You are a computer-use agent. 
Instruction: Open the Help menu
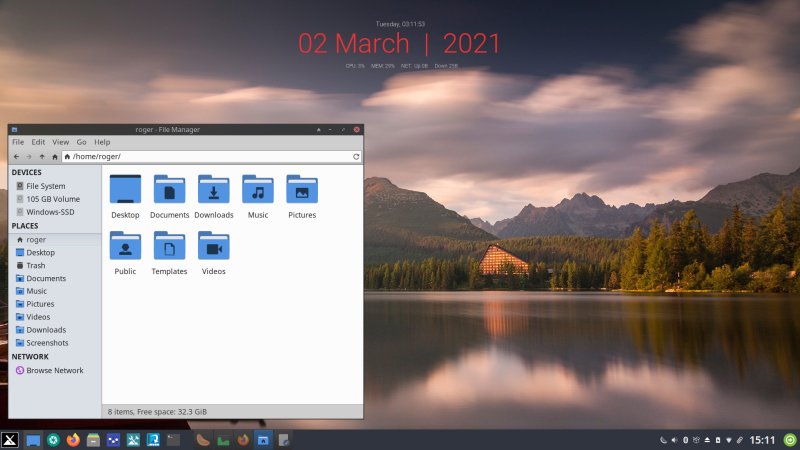[102, 142]
